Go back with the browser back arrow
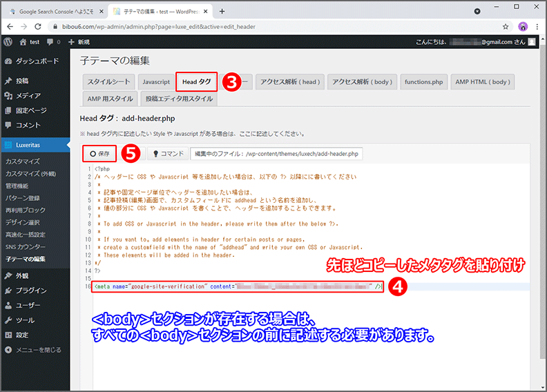The width and height of the screenshot is (547, 392). 10,26
